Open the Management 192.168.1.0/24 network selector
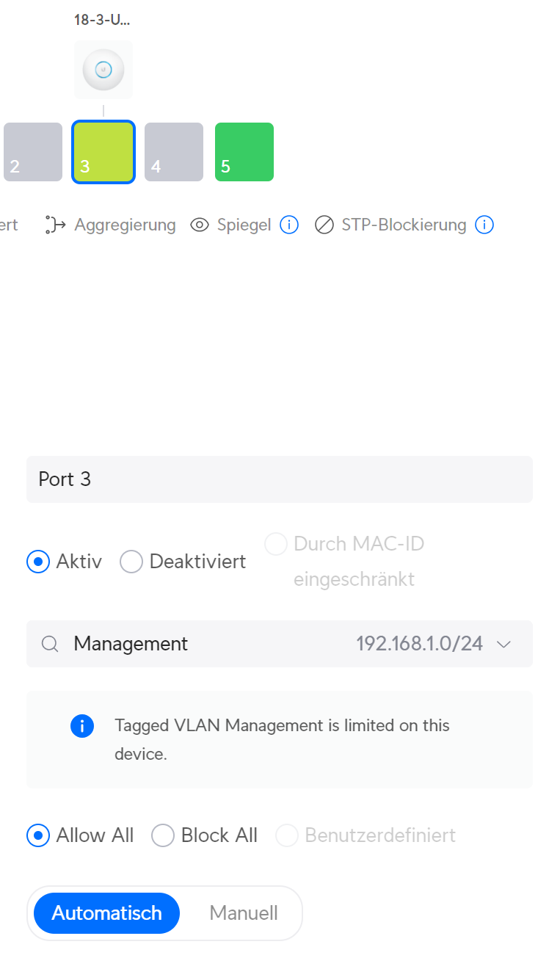This screenshot has width=560, height=958. coord(279,644)
